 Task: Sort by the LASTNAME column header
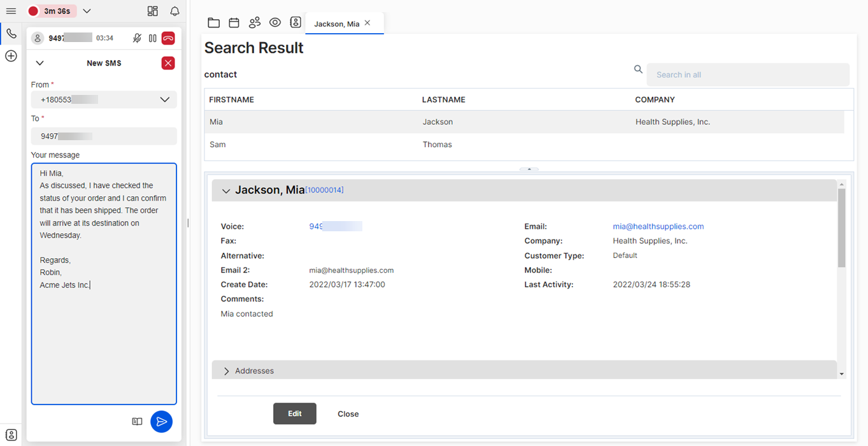point(444,100)
